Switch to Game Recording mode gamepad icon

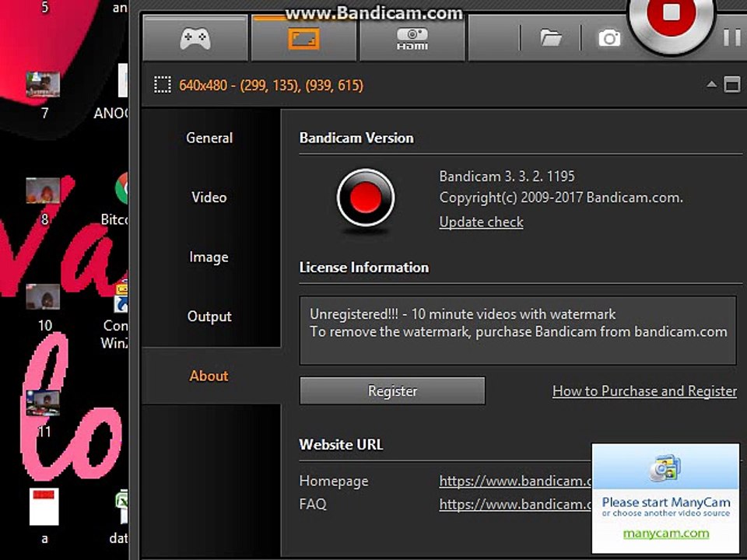click(195, 39)
